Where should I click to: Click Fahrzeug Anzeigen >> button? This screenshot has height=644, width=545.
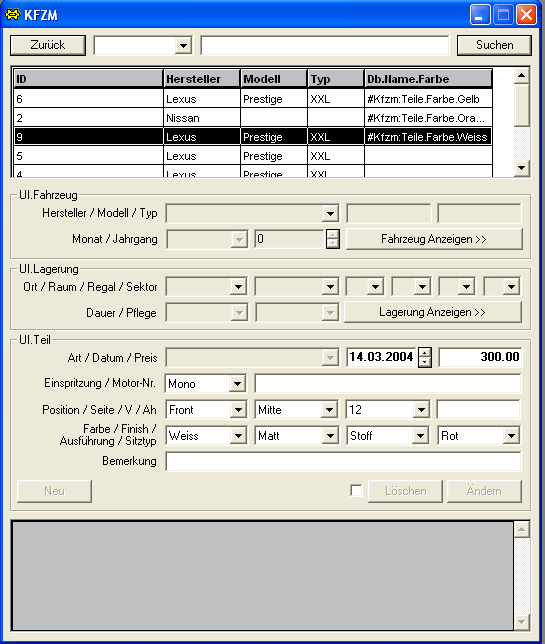(x=434, y=239)
